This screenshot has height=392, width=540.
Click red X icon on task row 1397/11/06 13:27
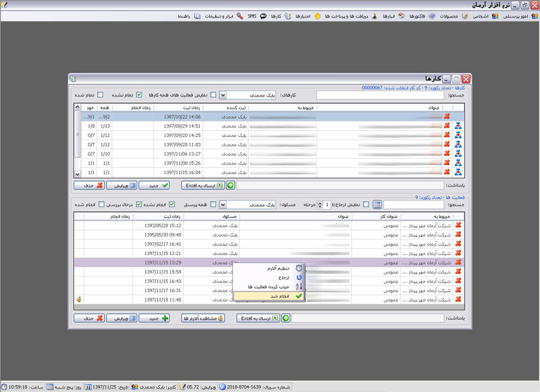447,154
